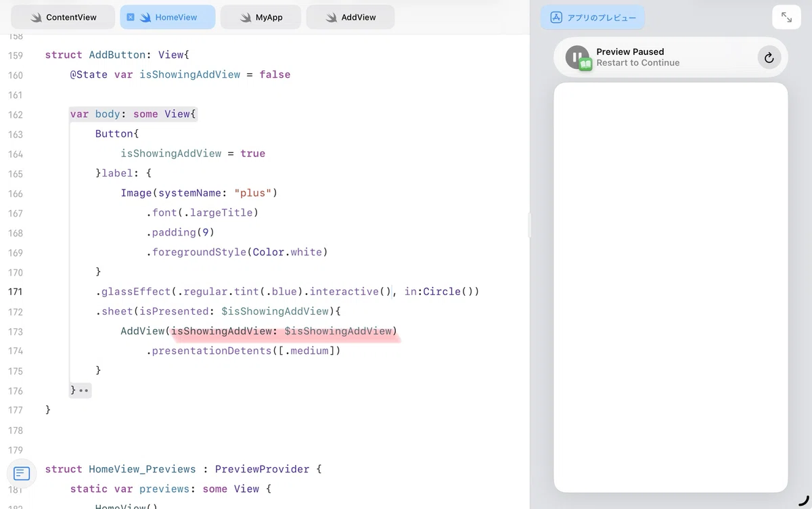This screenshot has width=812, height=509.
Task: Click 'isShowingAddView = true' on line 164
Action: (x=193, y=154)
